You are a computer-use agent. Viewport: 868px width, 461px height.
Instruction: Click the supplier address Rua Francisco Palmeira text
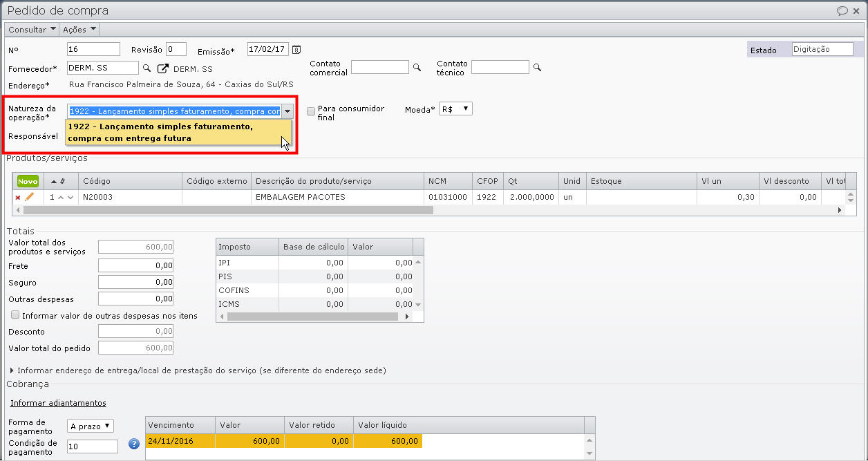click(x=181, y=84)
